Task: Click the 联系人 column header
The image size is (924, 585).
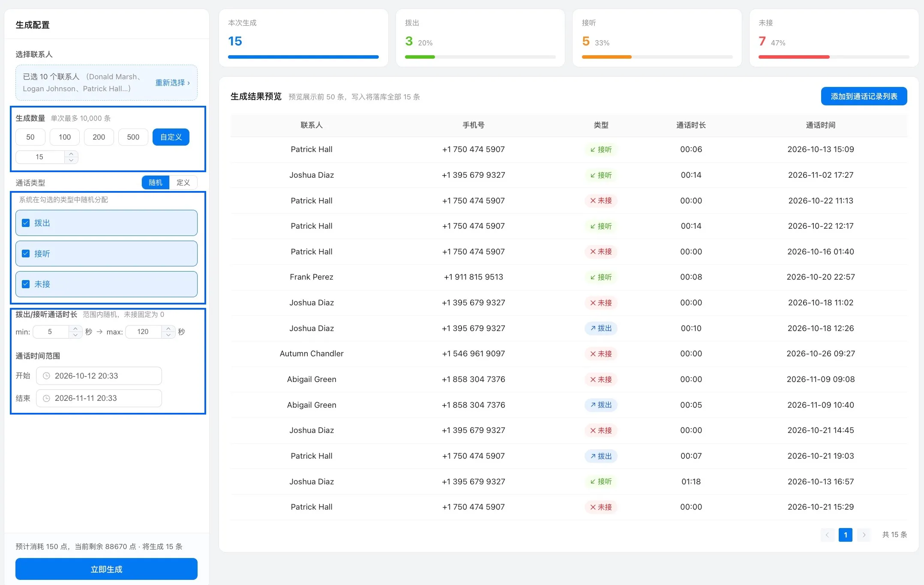Action: click(x=312, y=125)
